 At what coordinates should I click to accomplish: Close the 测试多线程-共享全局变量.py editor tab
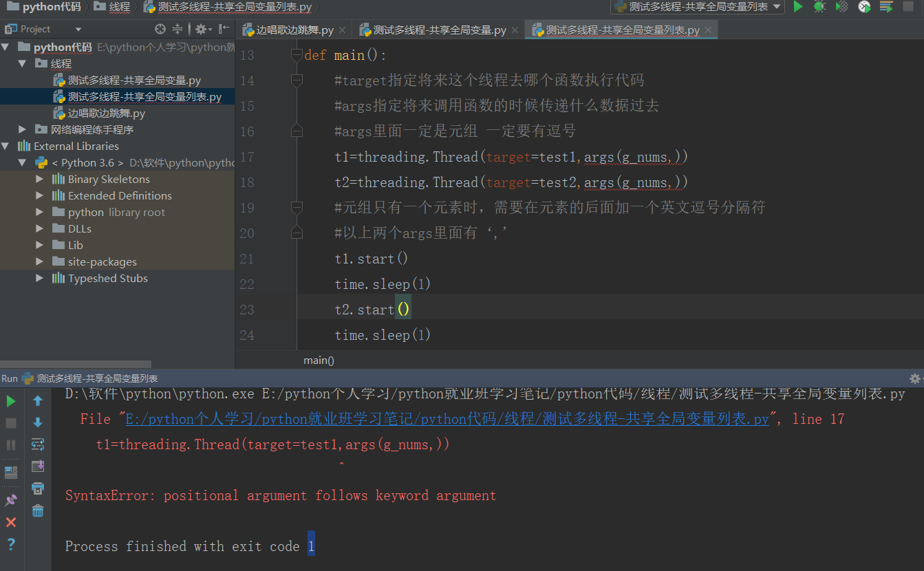516,30
